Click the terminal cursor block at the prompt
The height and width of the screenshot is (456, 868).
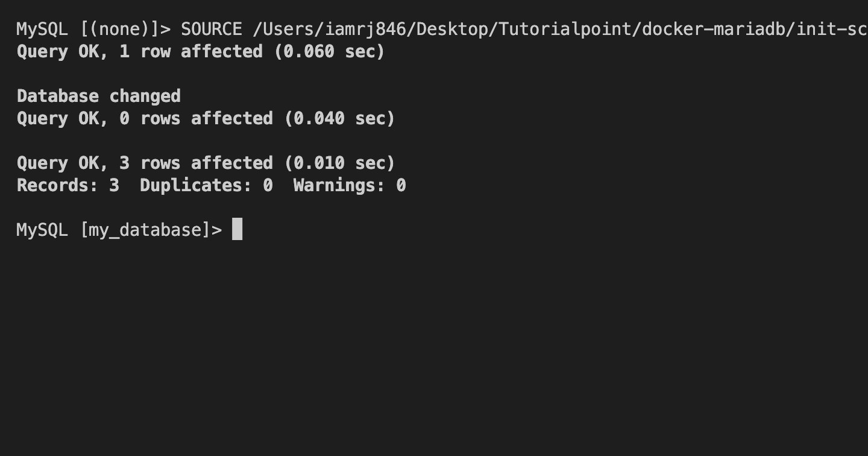pyautogui.click(x=237, y=229)
